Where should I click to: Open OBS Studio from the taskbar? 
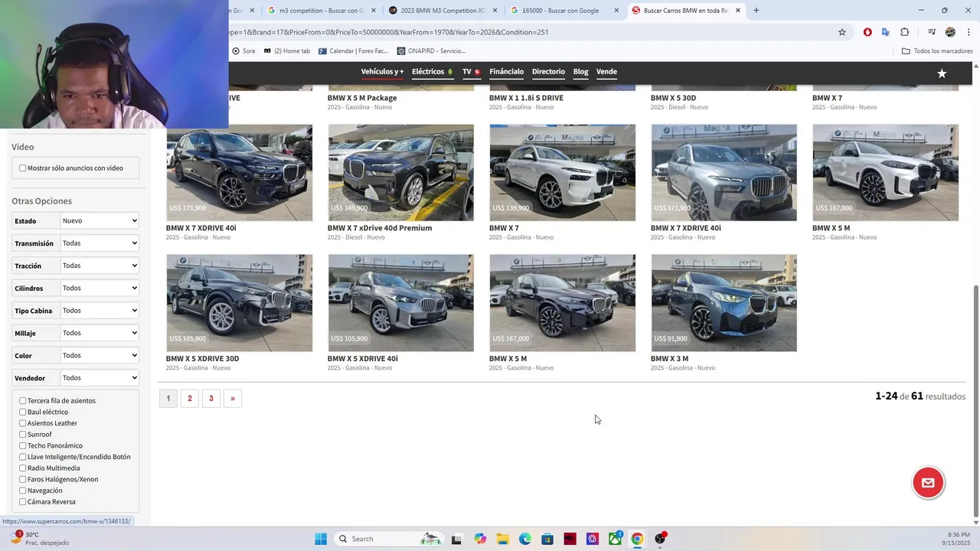(x=660, y=539)
